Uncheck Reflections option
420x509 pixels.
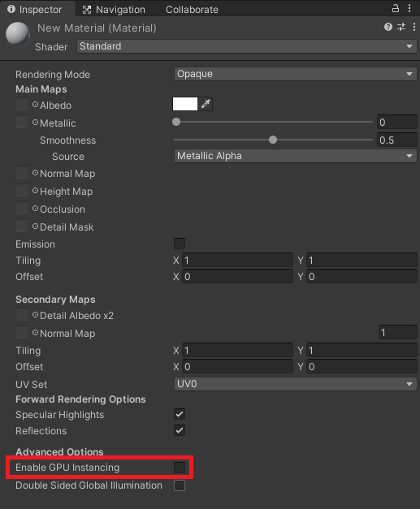(180, 430)
